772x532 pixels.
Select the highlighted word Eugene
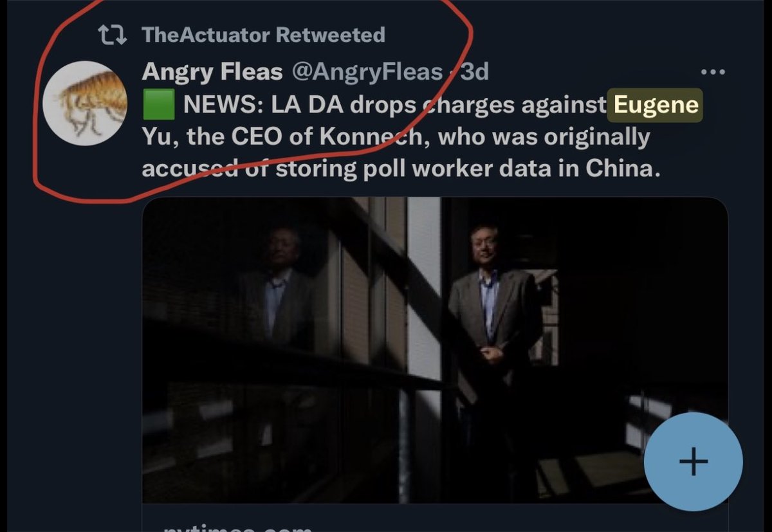656,104
